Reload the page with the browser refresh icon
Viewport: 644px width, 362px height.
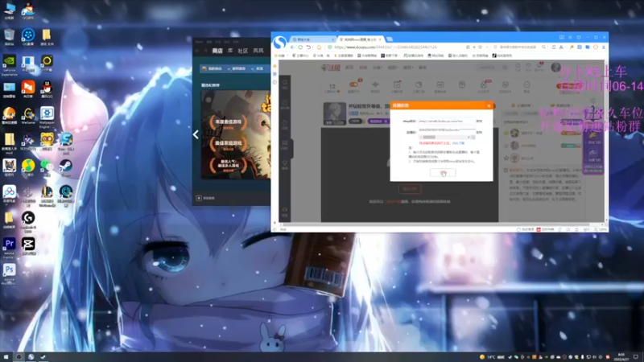click(x=300, y=47)
